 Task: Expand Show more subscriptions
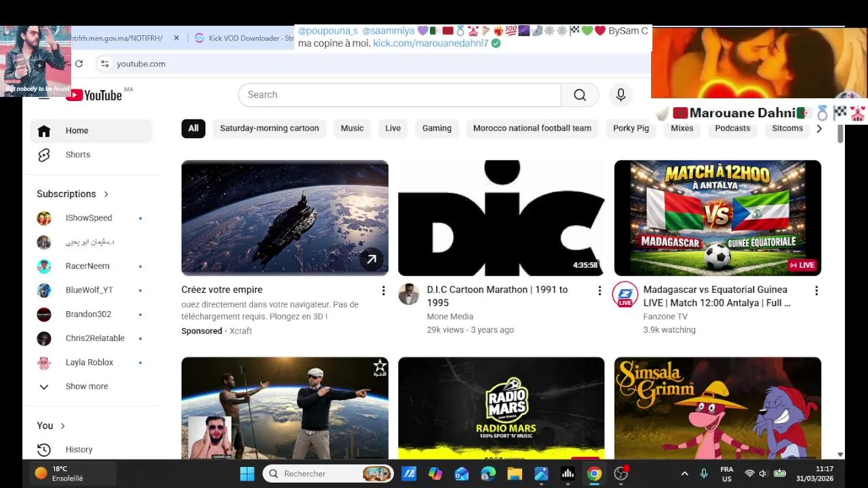click(x=91, y=386)
